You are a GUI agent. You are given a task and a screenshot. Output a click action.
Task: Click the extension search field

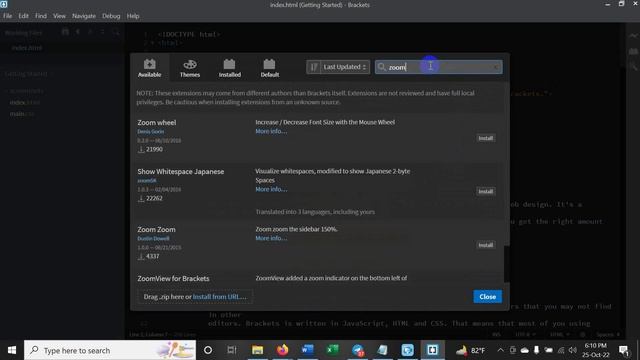pos(438,67)
